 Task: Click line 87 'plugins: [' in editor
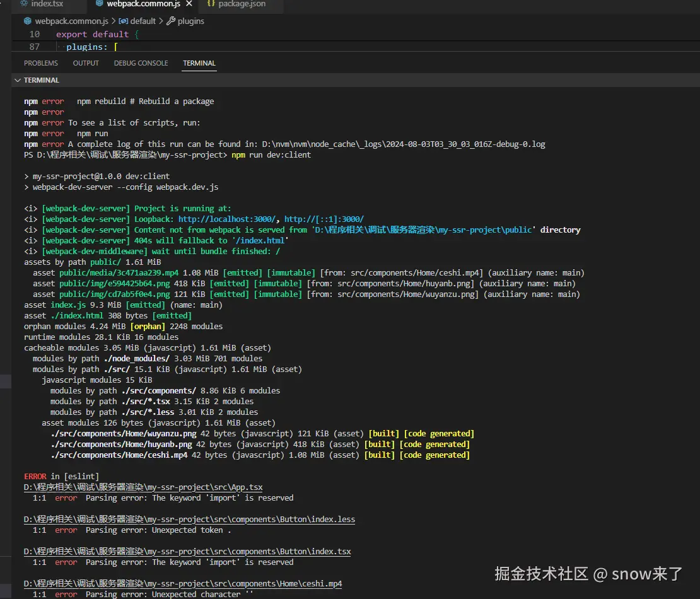[x=91, y=47]
